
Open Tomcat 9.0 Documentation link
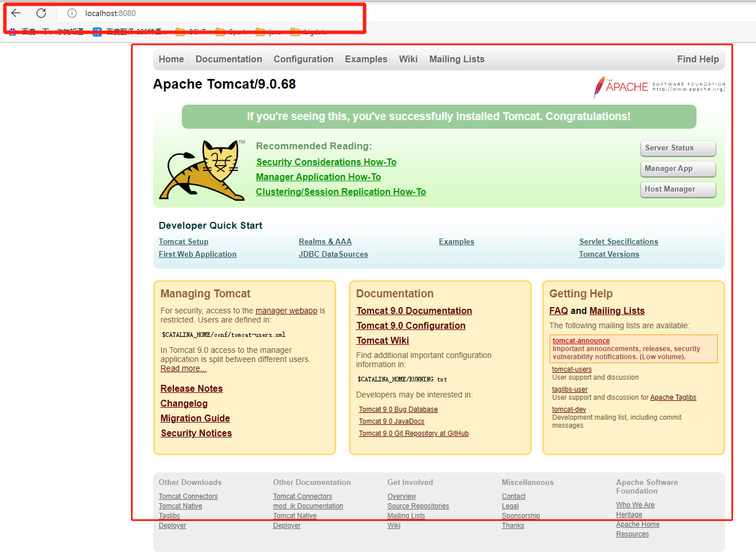click(x=415, y=311)
